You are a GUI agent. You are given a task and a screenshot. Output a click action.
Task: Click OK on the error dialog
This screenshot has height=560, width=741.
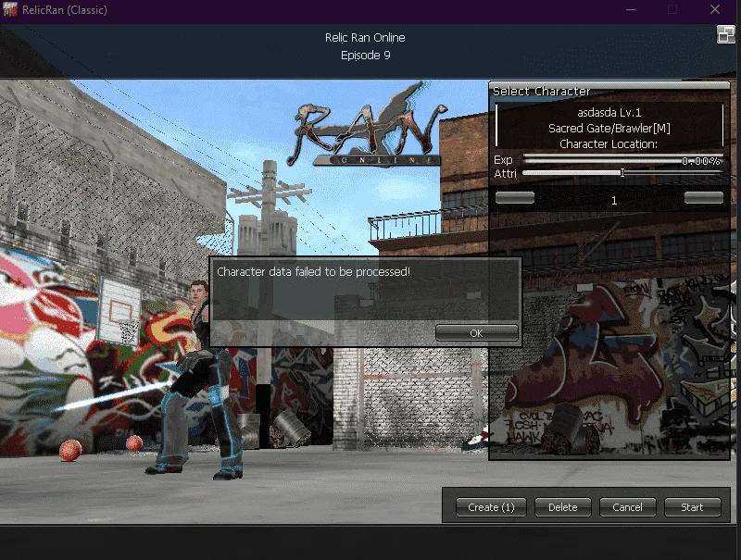click(x=476, y=333)
